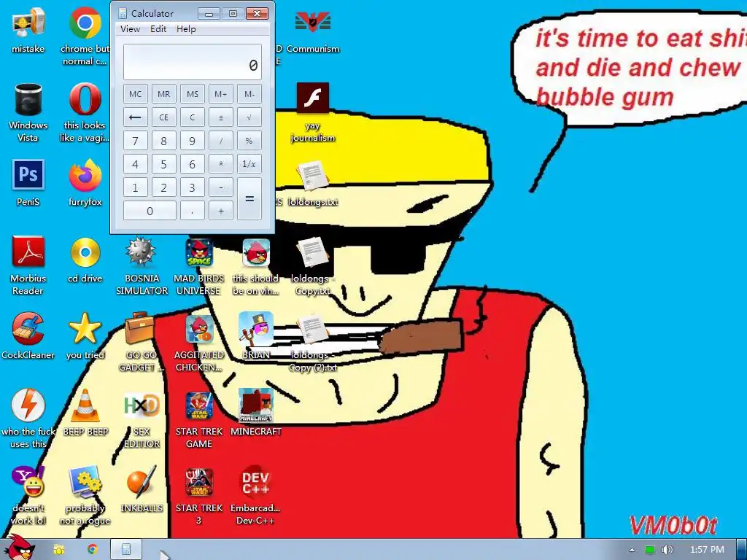Click the M- memory subtract button
Screen dimensions: 747x560
click(x=249, y=94)
